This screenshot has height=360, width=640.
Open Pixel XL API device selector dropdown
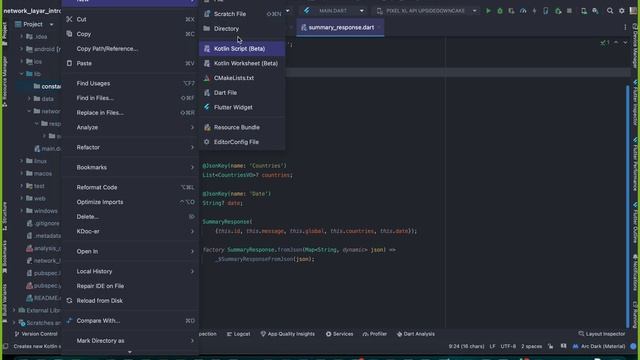426,11
